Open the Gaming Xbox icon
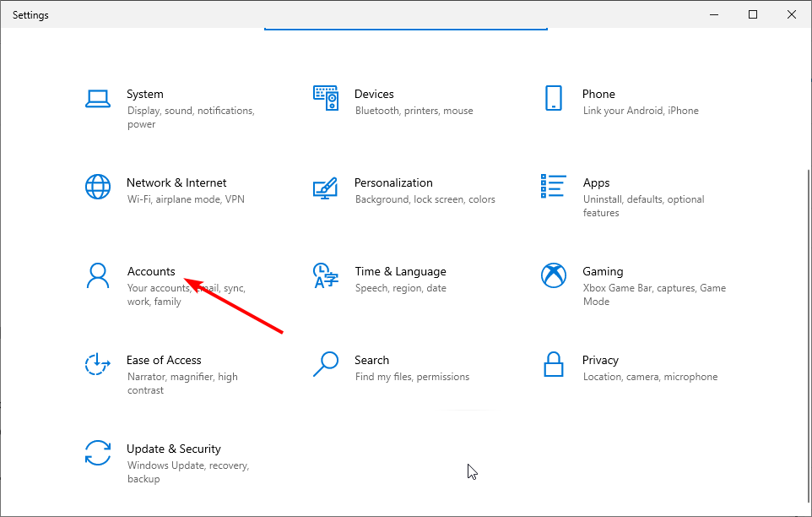812x517 pixels. pyautogui.click(x=553, y=275)
